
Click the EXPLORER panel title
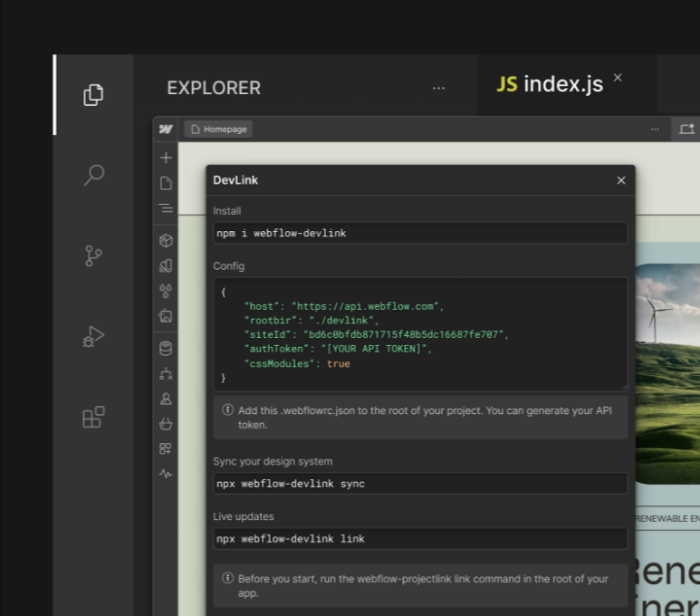pyautogui.click(x=214, y=88)
